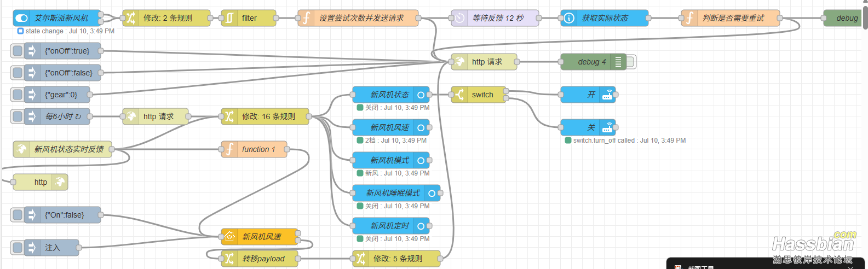Trigger the 注入 inject button
868x269 pixels.
coord(18,248)
